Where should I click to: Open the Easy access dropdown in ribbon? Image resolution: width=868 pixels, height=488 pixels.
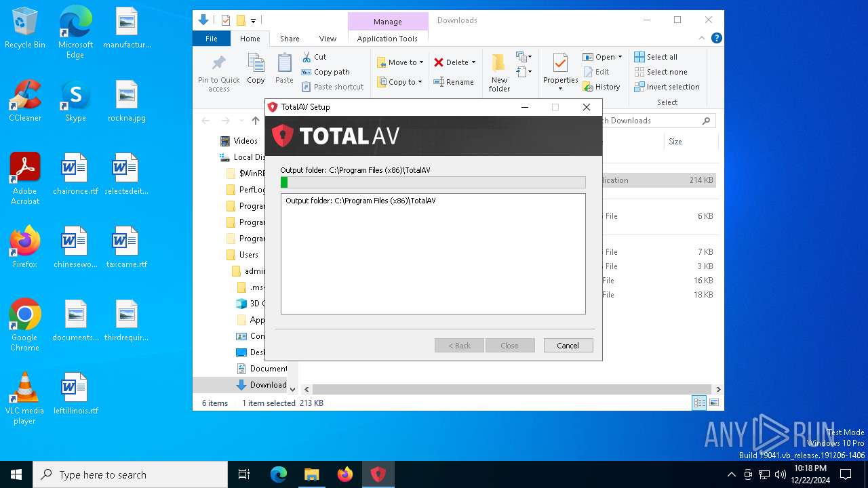pos(524,72)
